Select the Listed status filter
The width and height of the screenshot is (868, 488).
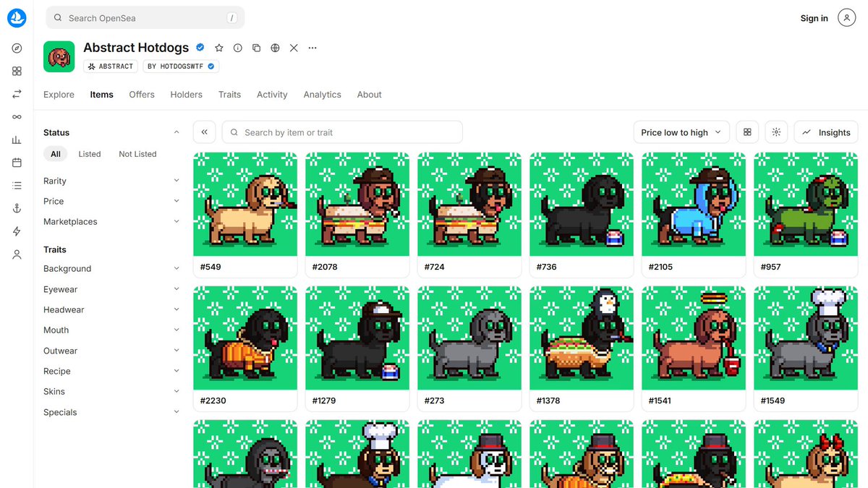click(x=90, y=154)
